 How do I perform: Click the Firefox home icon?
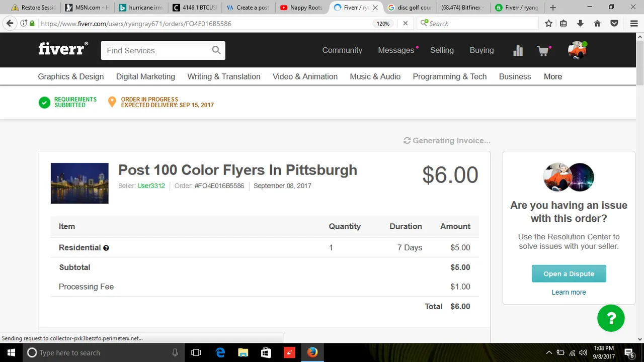597,23
